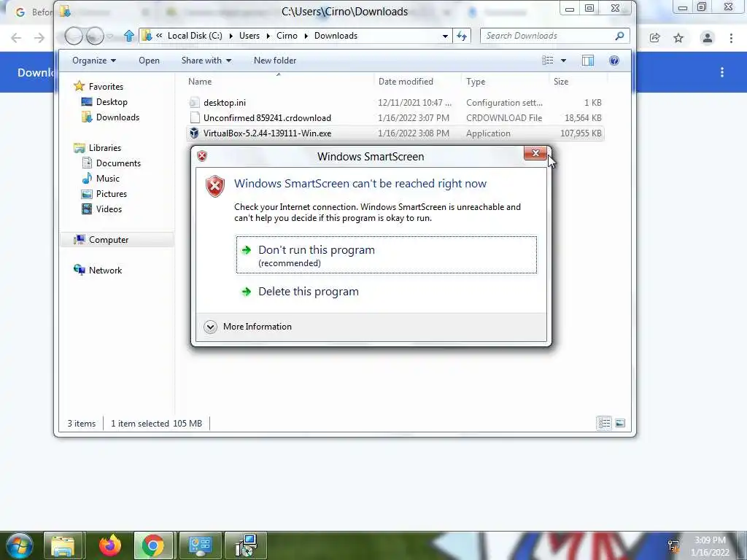Open Downloads in navigation pane

(x=117, y=117)
